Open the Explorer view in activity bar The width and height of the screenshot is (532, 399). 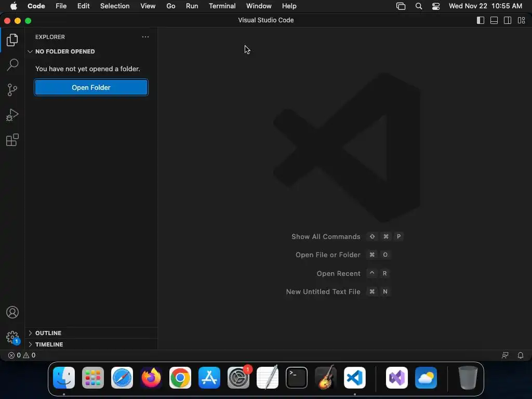point(12,40)
